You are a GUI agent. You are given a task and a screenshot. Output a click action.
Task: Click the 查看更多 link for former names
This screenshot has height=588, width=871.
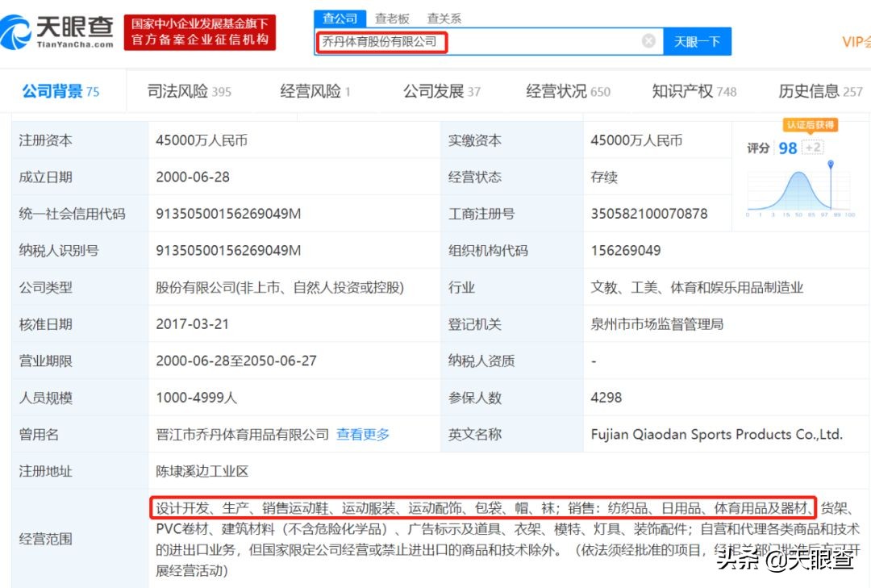pos(363,434)
